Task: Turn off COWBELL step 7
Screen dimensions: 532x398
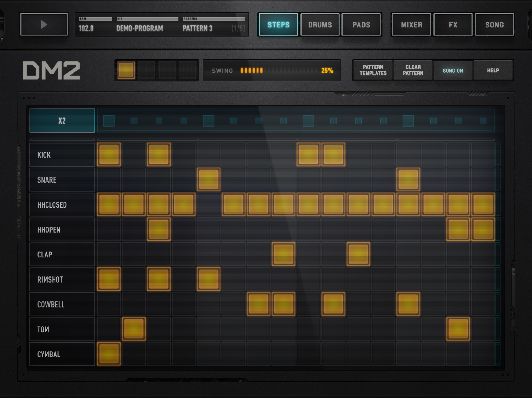Action: (258, 304)
